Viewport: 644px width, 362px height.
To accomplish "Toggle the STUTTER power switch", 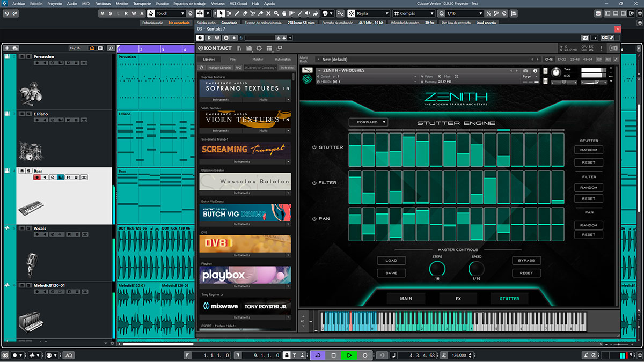I will [314, 147].
